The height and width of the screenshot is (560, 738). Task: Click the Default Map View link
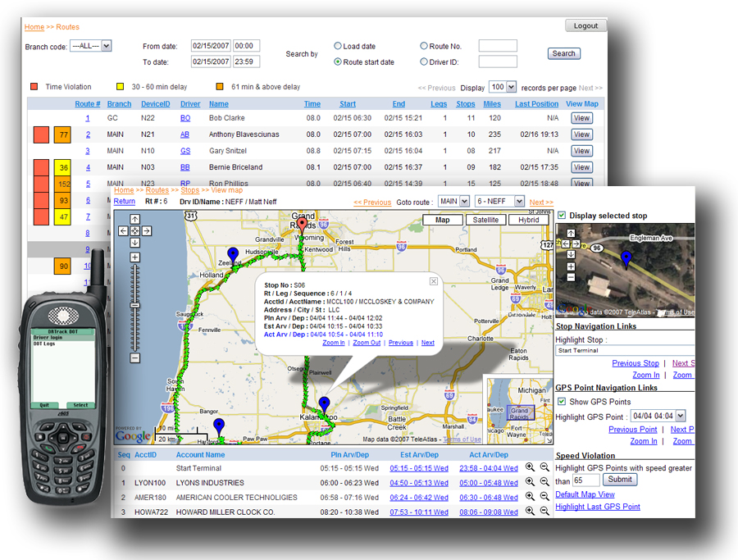coord(585,494)
